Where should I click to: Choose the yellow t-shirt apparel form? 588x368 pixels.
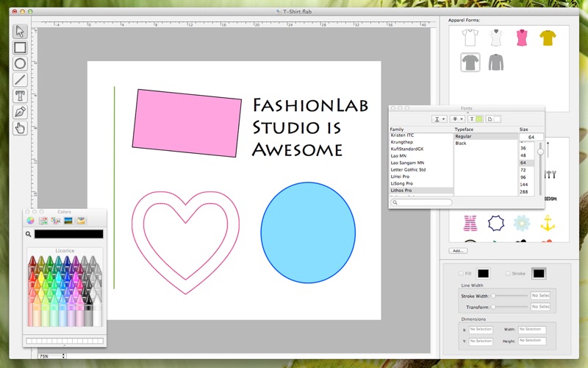tap(547, 38)
